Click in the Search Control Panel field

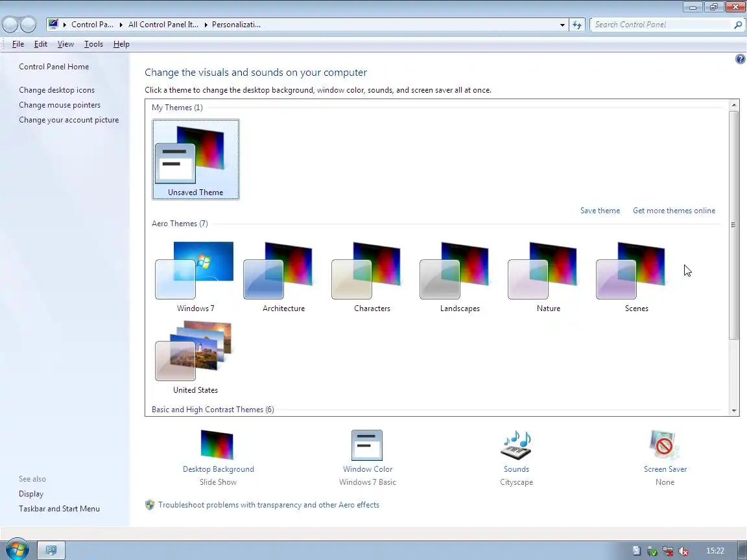661,25
